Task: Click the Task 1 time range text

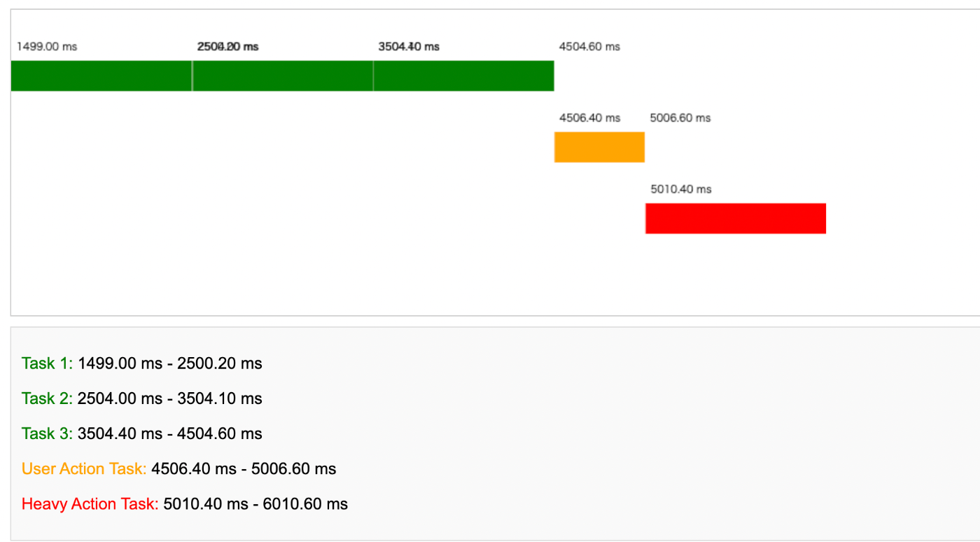Action: (x=170, y=363)
